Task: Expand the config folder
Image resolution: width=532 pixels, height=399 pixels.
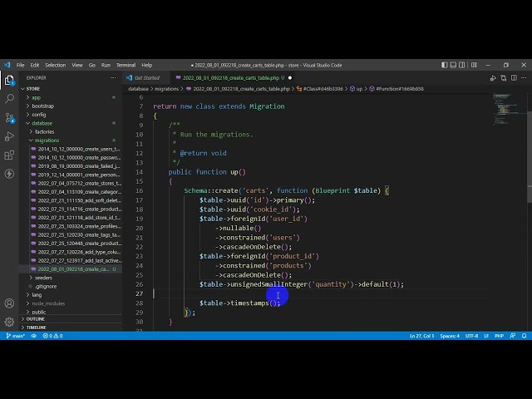Action: pyautogui.click(x=39, y=115)
